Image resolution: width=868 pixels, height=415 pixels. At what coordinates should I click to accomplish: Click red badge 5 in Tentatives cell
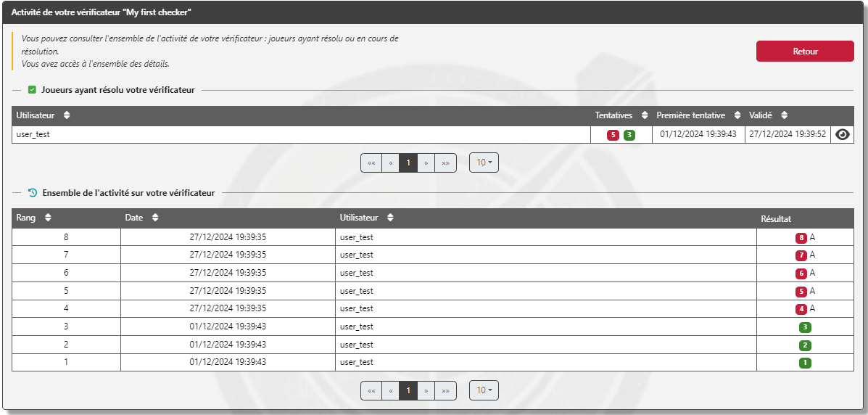click(613, 135)
